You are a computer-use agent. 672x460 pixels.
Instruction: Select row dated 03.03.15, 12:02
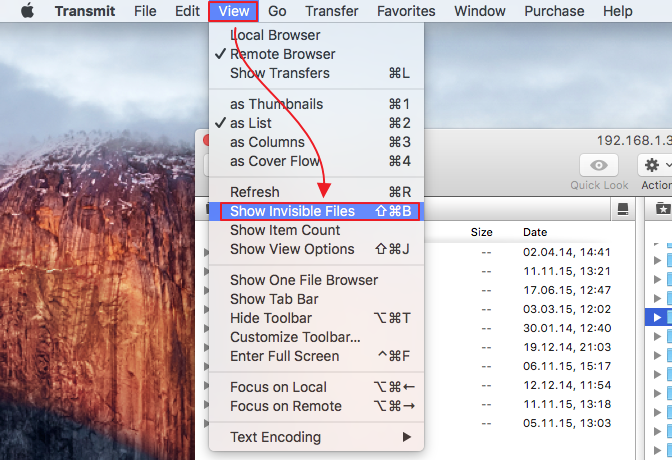click(x=529, y=309)
